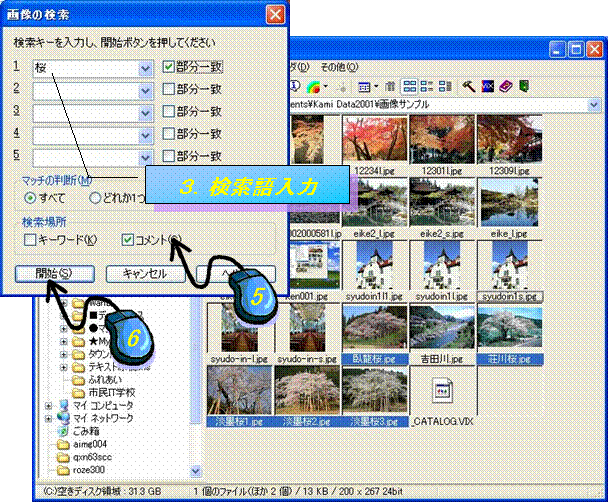Uncheck 部分一致 checkbox for search key 1
Screen dimensions: 608x502
tap(169, 68)
